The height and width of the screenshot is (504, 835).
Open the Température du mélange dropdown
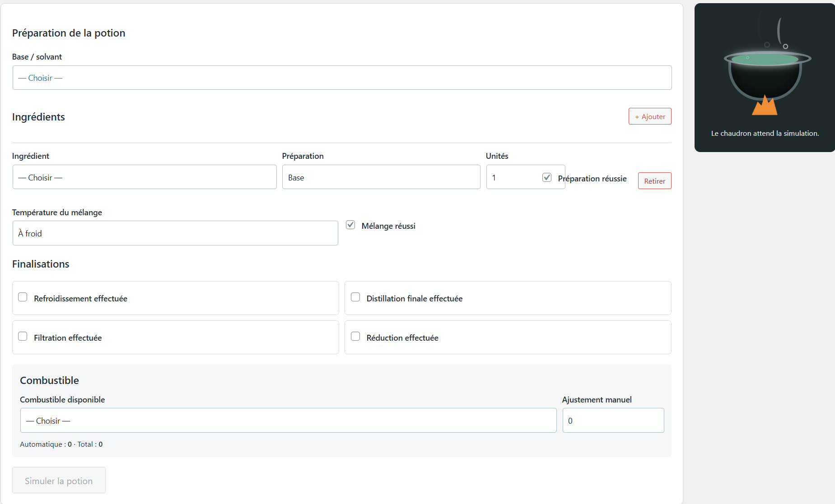click(175, 233)
